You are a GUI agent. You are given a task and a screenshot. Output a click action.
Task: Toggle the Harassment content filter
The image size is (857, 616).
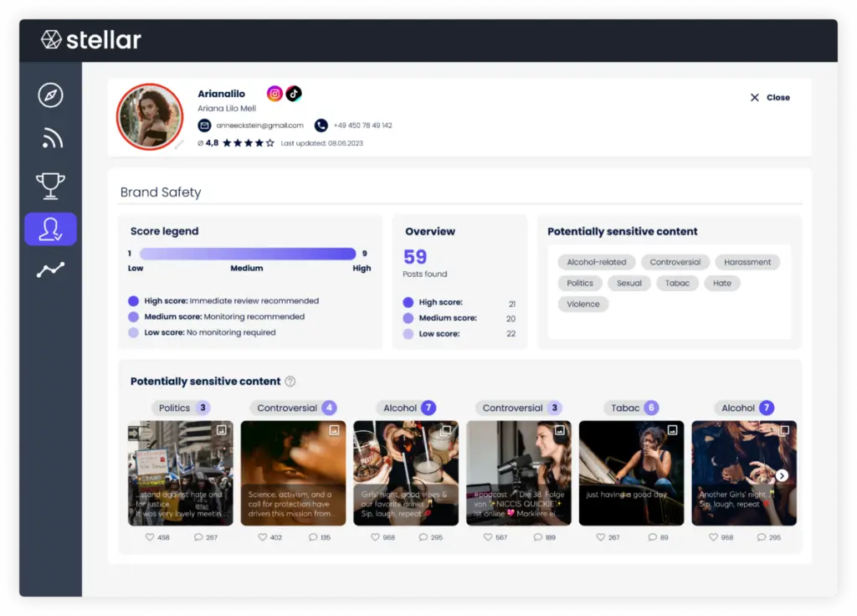point(747,261)
